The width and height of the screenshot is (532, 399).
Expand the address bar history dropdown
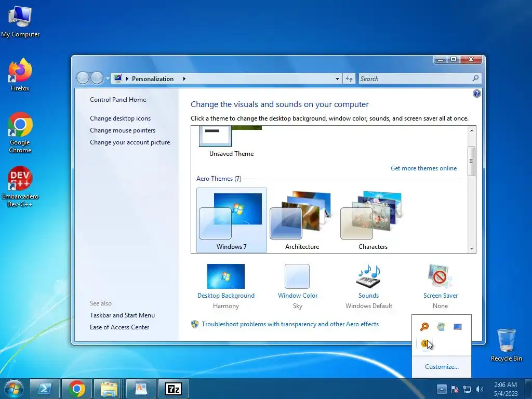click(337, 79)
